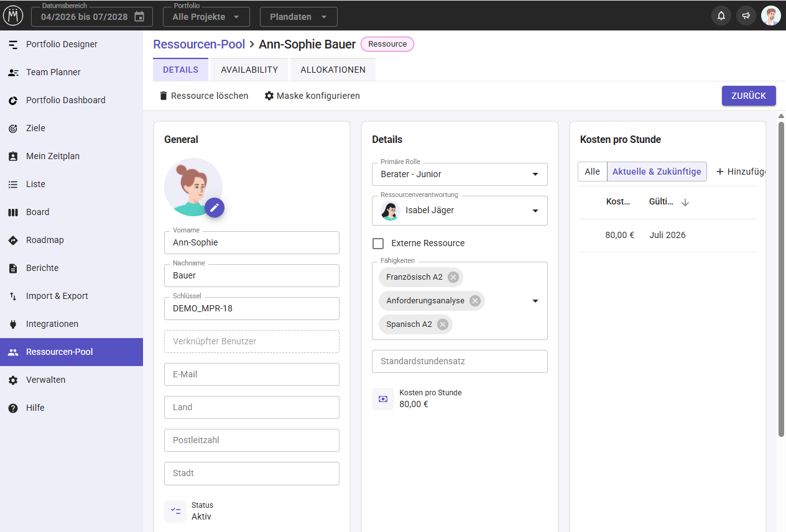Edit avatar with the pencil icon
Screen dimensions: 786x532
[215, 208]
